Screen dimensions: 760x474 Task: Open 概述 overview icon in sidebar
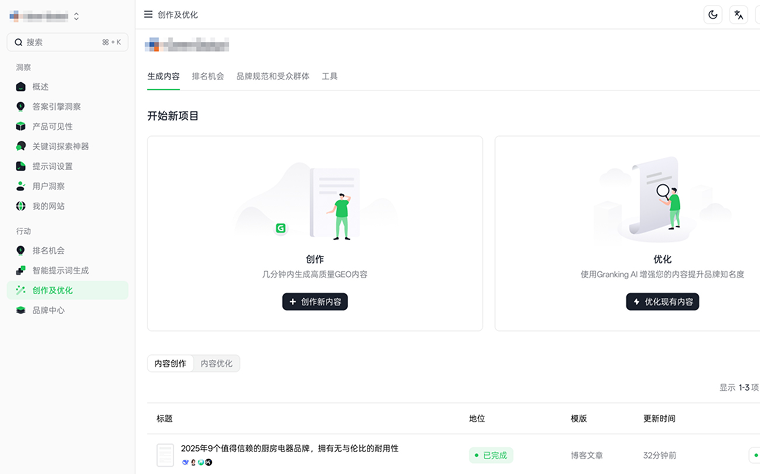[21, 87]
